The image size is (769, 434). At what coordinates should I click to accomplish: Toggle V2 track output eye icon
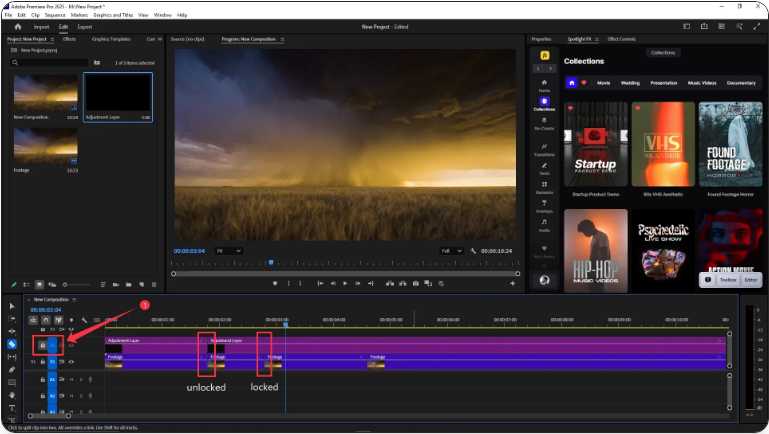click(71, 345)
